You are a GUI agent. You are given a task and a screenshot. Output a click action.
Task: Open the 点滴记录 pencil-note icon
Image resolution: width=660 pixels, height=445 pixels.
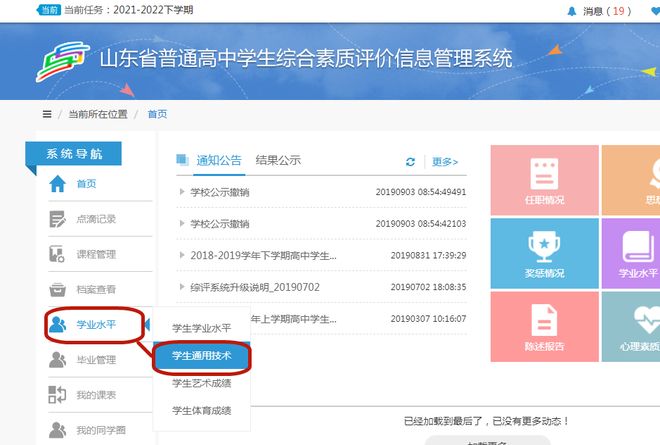point(57,219)
